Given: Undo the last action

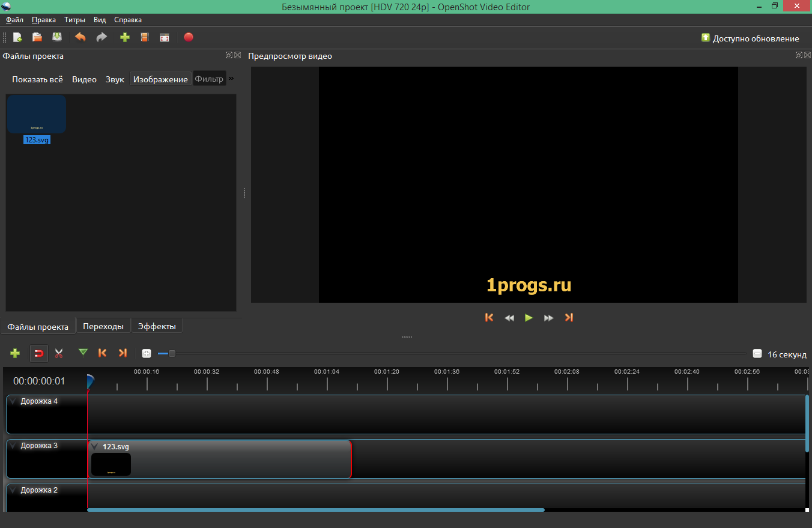Looking at the screenshot, I should (x=80, y=37).
